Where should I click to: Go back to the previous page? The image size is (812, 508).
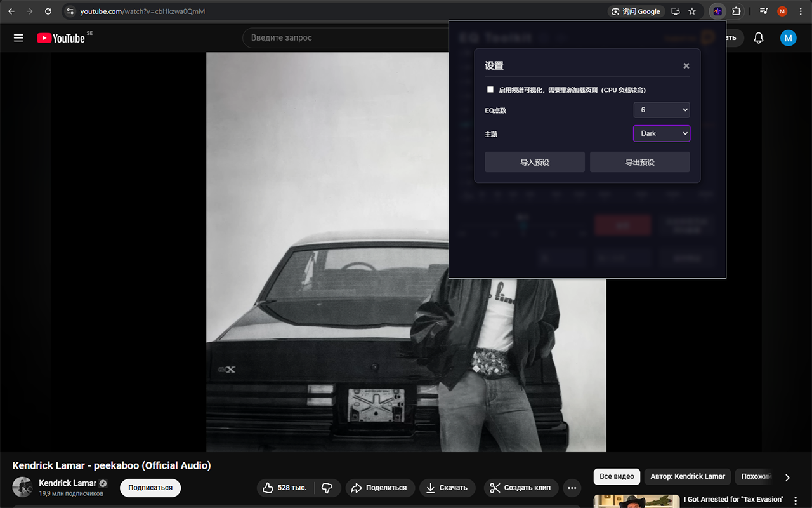(11, 11)
